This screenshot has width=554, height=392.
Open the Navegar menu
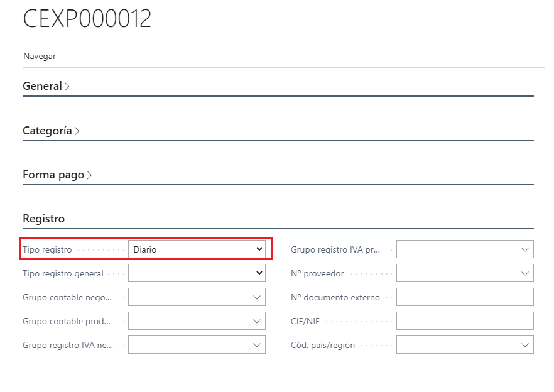[40, 56]
